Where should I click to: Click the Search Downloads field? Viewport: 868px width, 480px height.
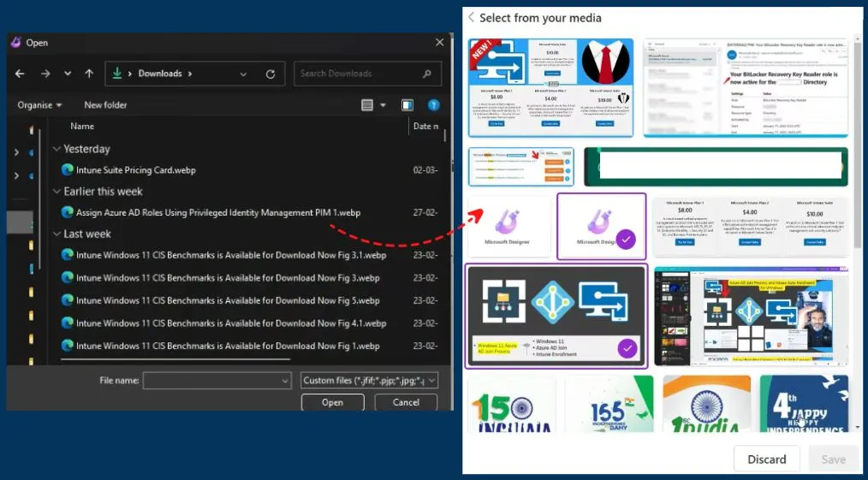click(367, 74)
